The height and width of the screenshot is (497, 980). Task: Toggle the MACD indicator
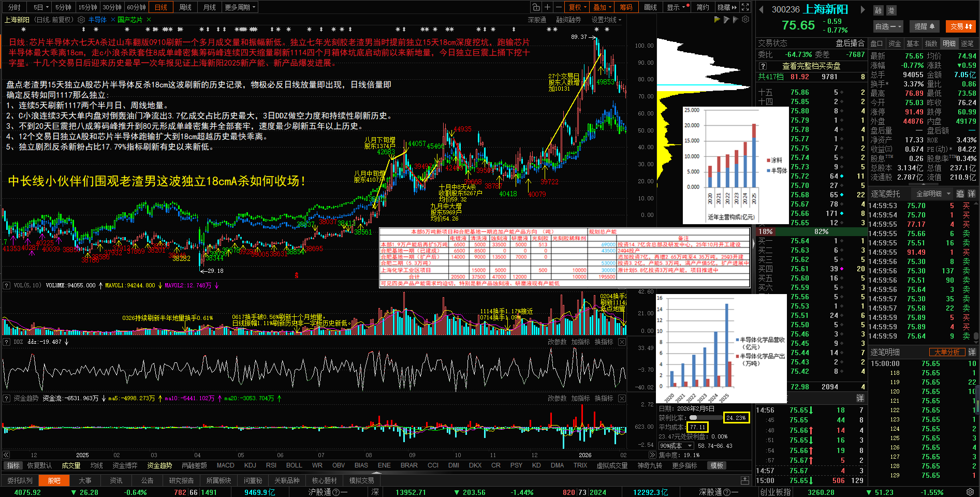point(225,465)
